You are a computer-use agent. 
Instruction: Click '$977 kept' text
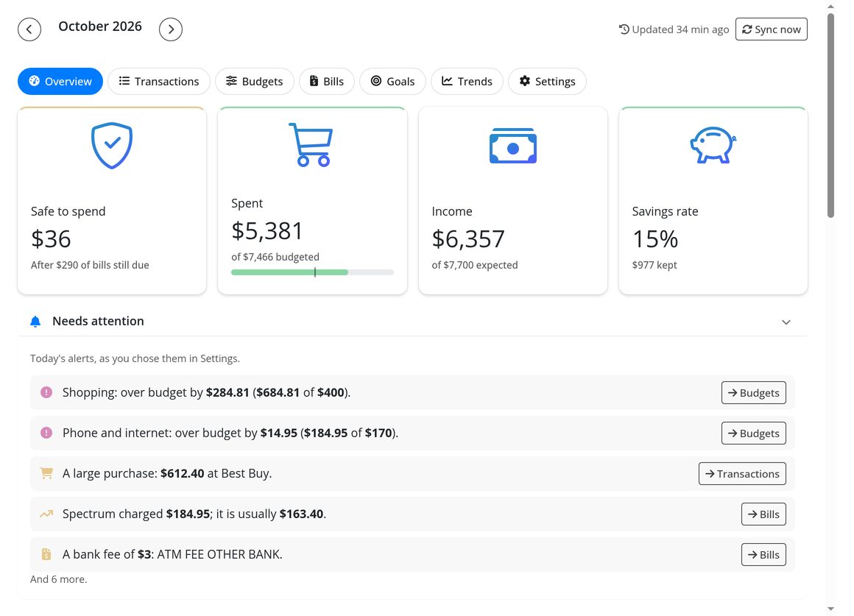coord(654,265)
